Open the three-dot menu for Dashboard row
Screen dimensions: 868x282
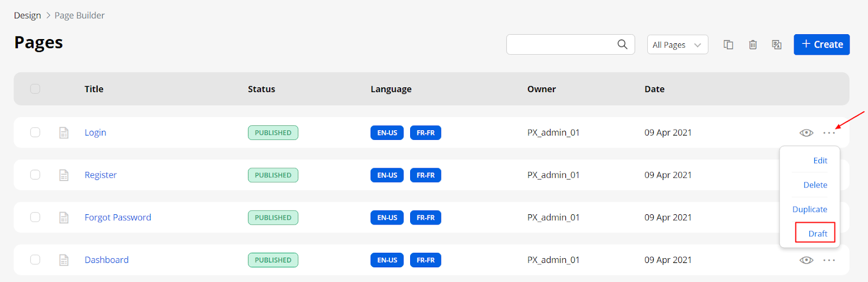point(829,260)
